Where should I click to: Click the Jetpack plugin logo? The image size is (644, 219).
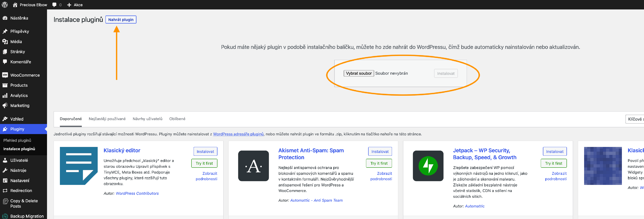point(428,166)
